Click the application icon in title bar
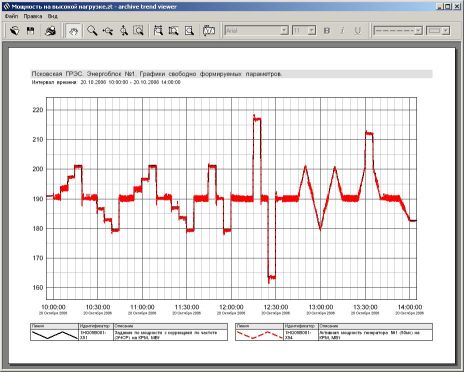 [x=6, y=6]
